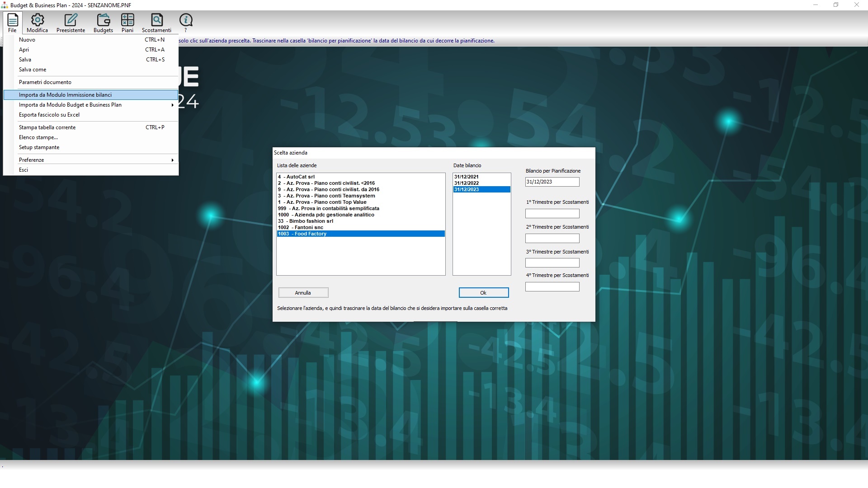The height and width of the screenshot is (488, 868).
Task: Cancel with the Annulla button
Action: pyautogui.click(x=303, y=293)
